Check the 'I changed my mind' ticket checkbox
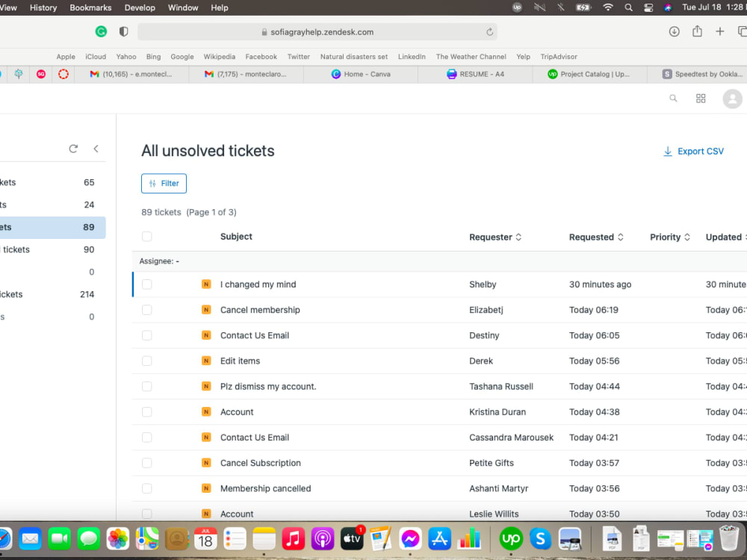The image size is (747, 560). pyautogui.click(x=146, y=284)
